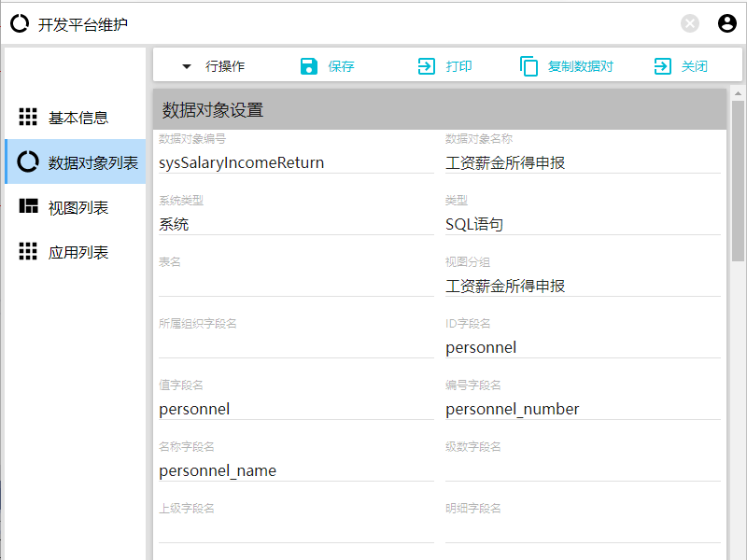Click the 应用列表 grid icon in sidebar

pyautogui.click(x=28, y=252)
